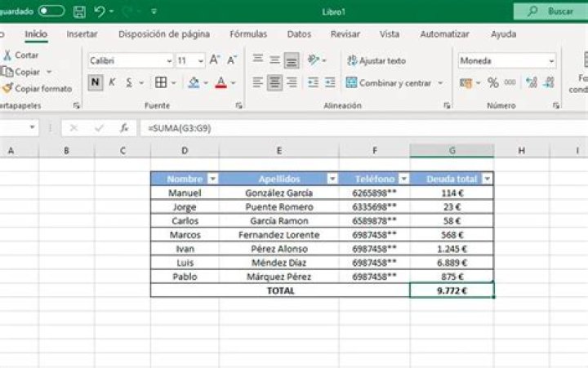Screen dimensions: 588x368
Task: Toggle italic K button
Action: tap(112, 82)
